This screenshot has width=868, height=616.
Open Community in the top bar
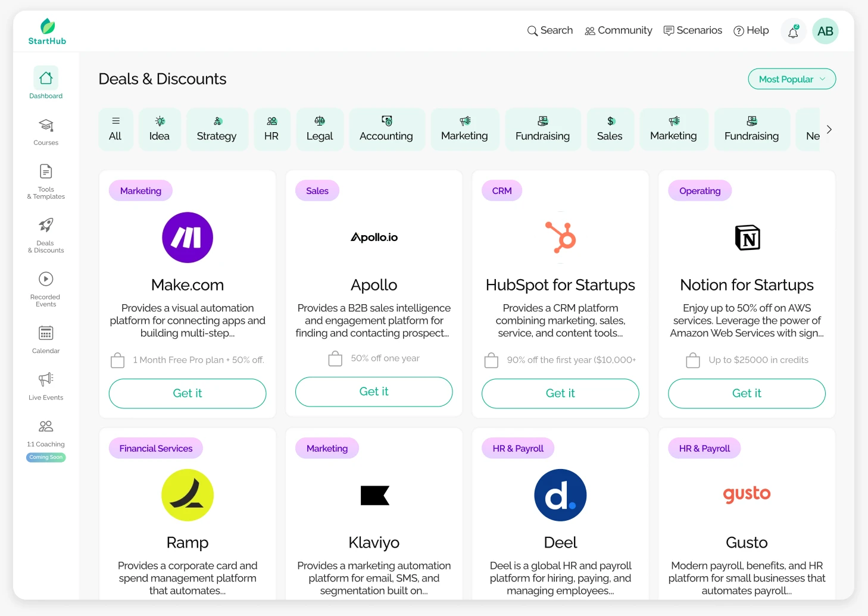[619, 30]
